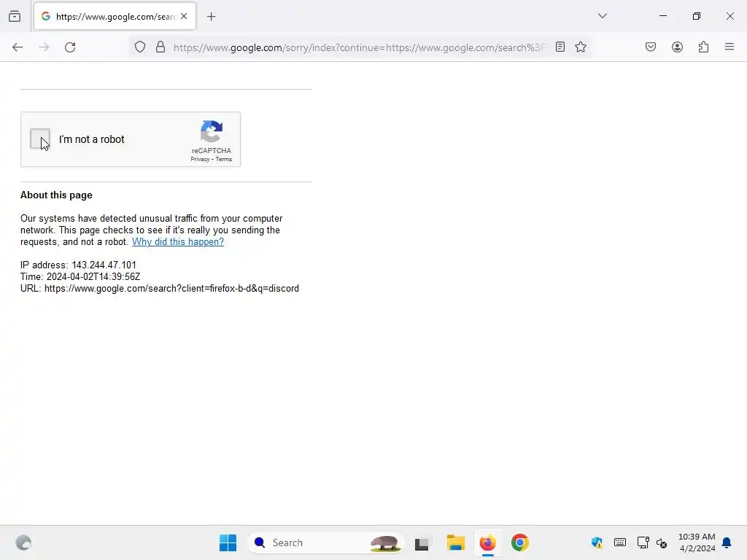Open the Windows Start menu
This screenshot has width=747, height=560.
coord(228,542)
